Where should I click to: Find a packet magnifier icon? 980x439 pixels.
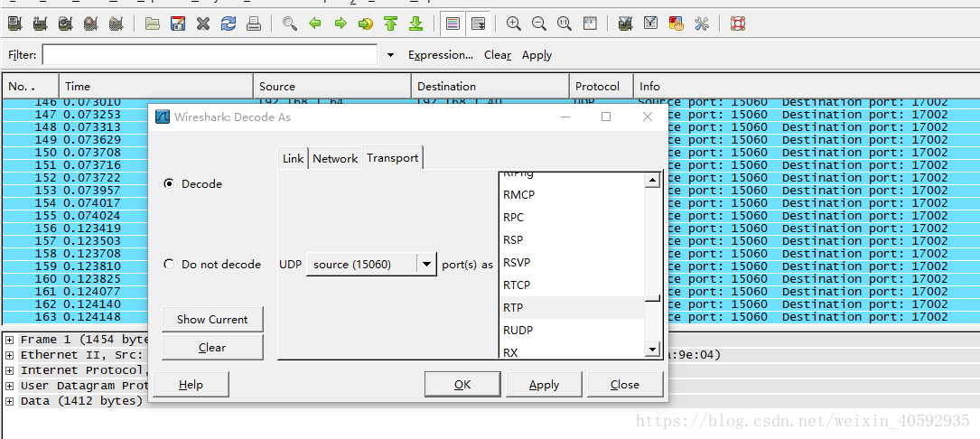pos(289,23)
